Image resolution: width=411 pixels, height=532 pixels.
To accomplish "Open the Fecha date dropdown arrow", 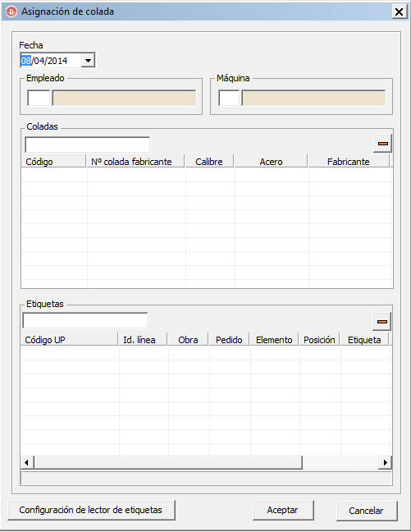I will [88, 61].
